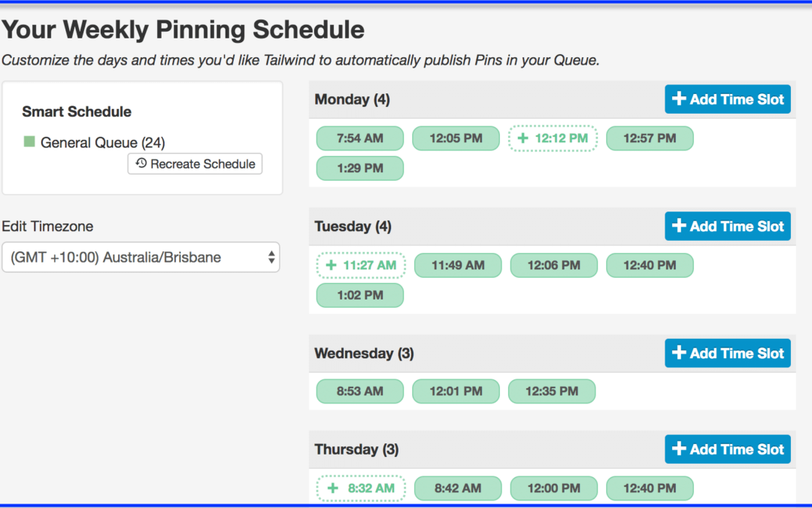Add the suggested 8:32 AM Thursday slot

coord(361,488)
